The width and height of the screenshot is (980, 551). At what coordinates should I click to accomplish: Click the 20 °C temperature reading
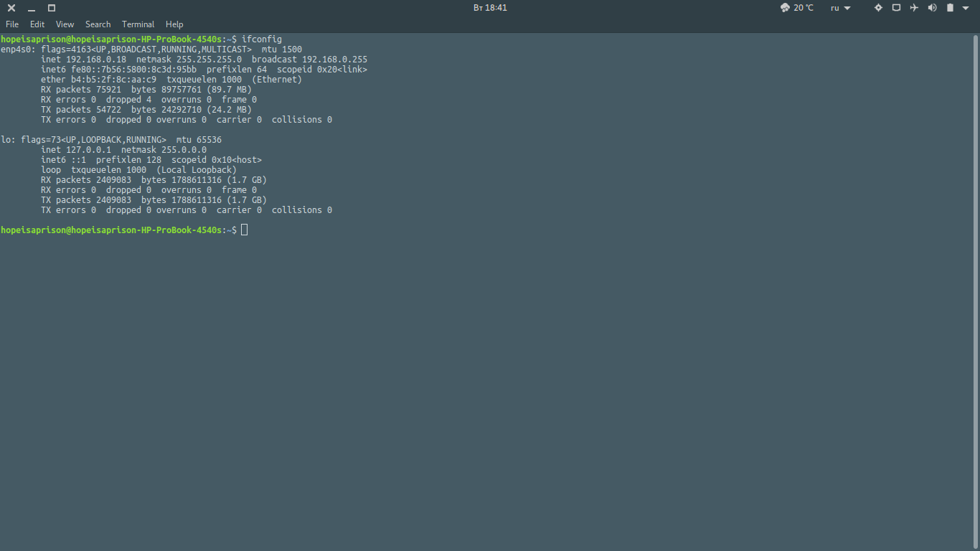pyautogui.click(x=804, y=8)
